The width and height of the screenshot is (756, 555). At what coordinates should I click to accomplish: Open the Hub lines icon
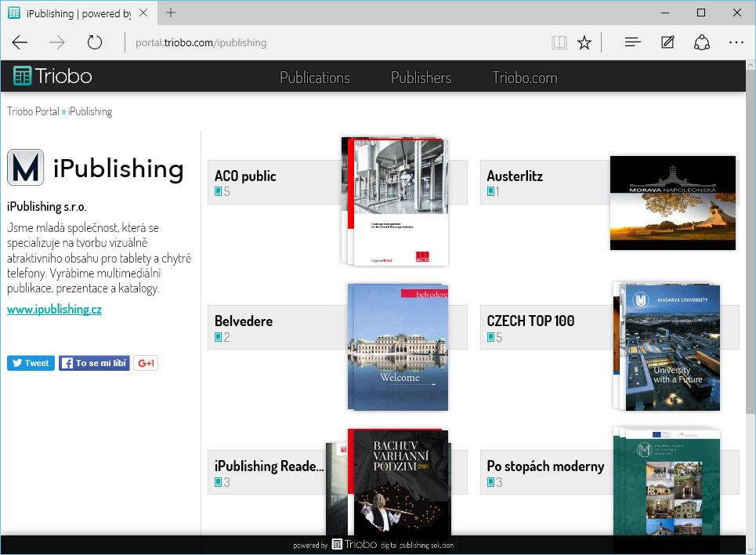tap(632, 42)
